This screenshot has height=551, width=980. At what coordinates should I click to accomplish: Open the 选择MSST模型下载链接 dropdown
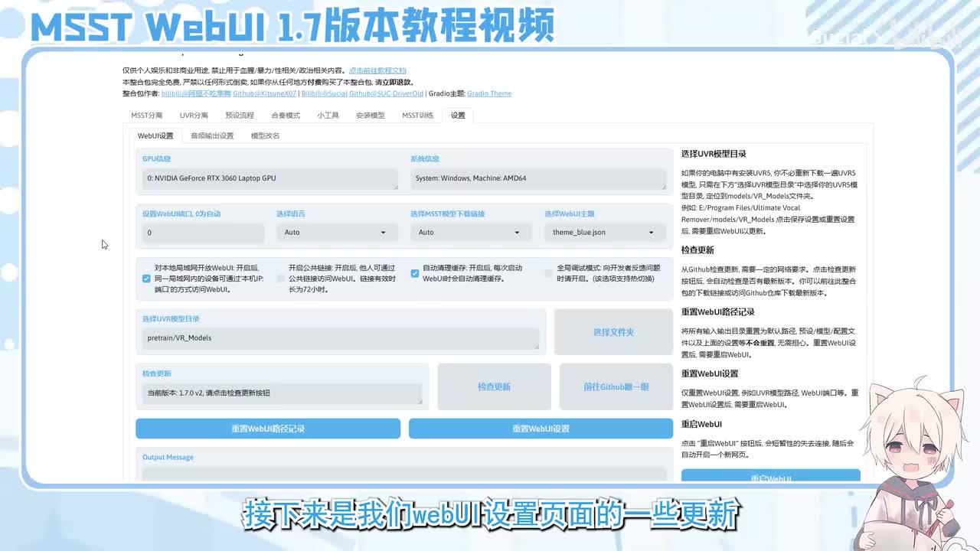[472, 233]
